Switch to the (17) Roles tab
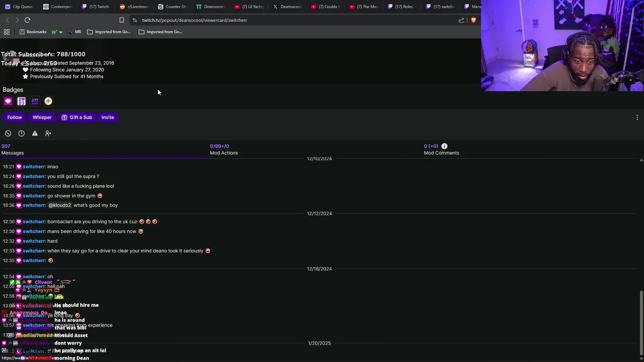The height and width of the screenshot is (362, 644). pyautogui.click(x=403, y=7)
